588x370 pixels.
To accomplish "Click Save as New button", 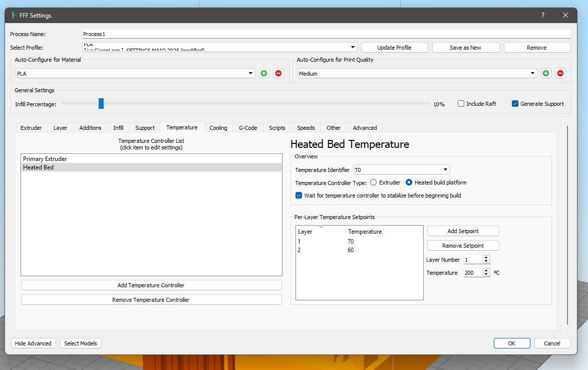I will (465, 48).
